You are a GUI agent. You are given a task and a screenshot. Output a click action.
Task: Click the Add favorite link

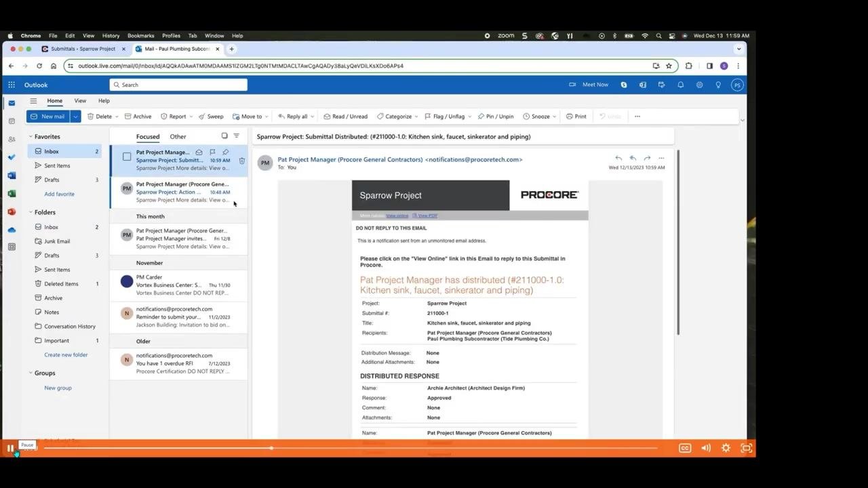tap(60, 194)
